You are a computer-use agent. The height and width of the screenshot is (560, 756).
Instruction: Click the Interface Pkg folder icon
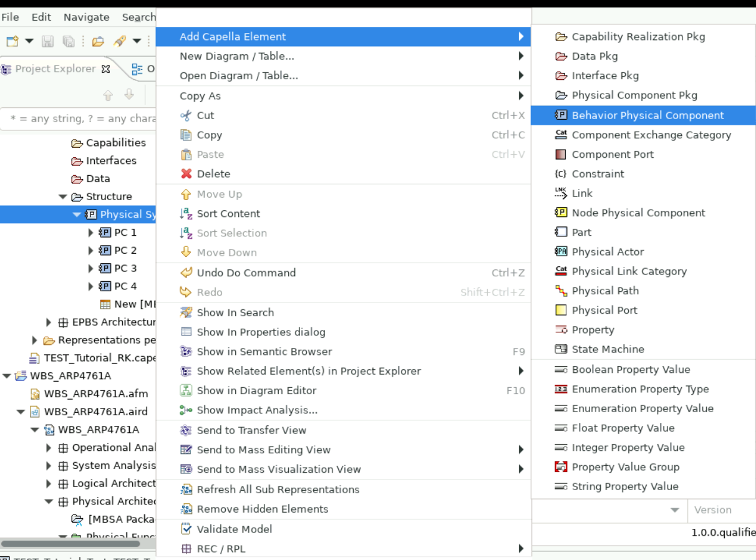click(561, 76)
